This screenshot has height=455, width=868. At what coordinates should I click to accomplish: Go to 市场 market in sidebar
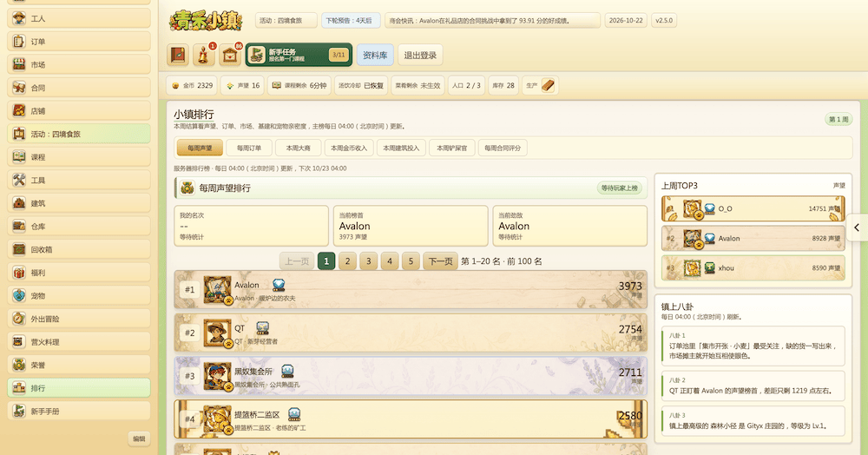click(79, 65)
